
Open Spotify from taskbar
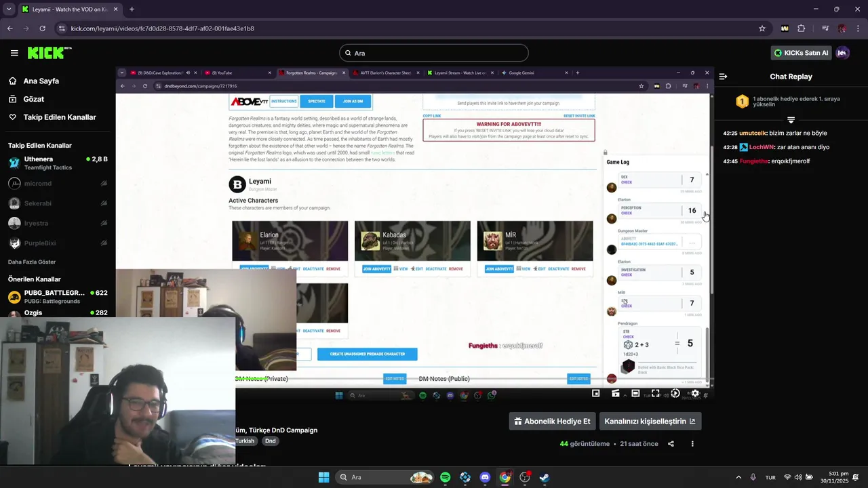point(445,477)
